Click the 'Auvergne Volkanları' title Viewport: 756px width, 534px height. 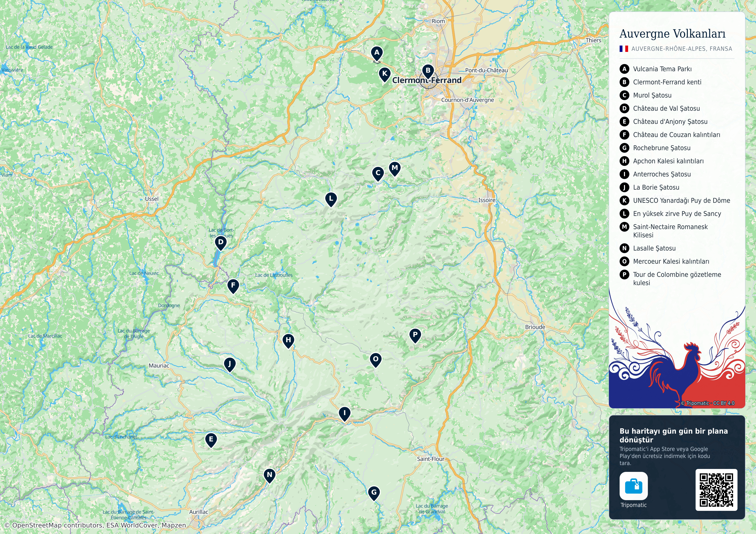pyautogui.click(x=672, y=34)
